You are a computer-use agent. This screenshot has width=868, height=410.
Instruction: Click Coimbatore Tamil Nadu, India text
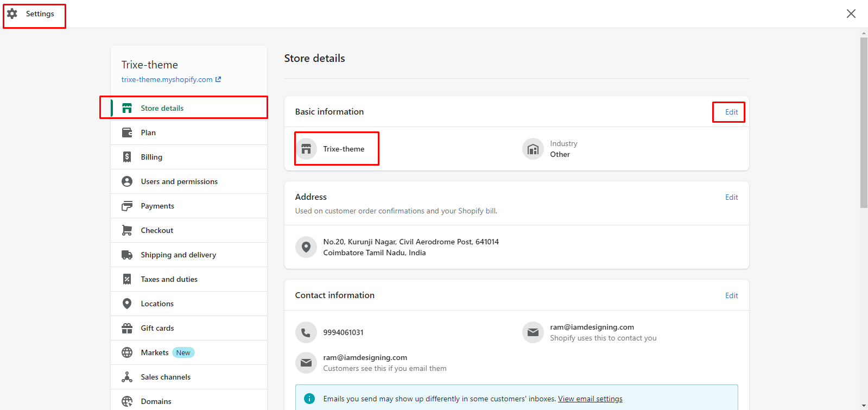pos(375,253)
